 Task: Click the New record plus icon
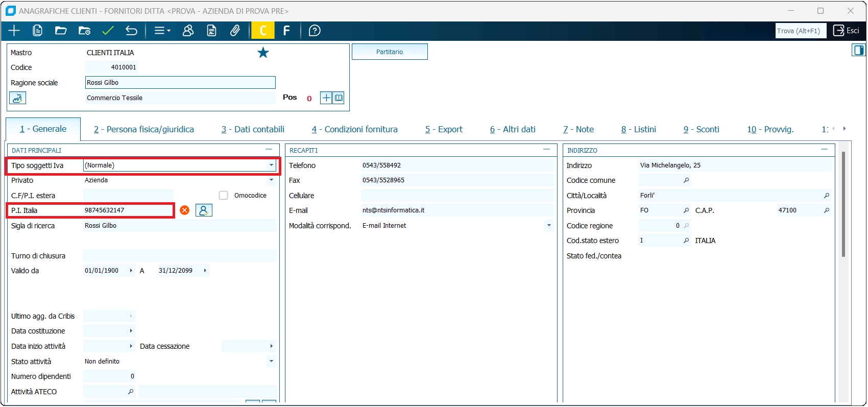[x=14, y=31]
